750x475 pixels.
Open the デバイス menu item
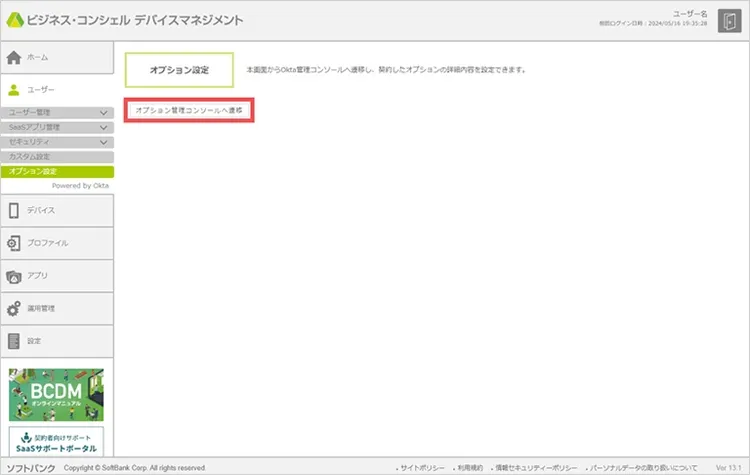(57, 210)
